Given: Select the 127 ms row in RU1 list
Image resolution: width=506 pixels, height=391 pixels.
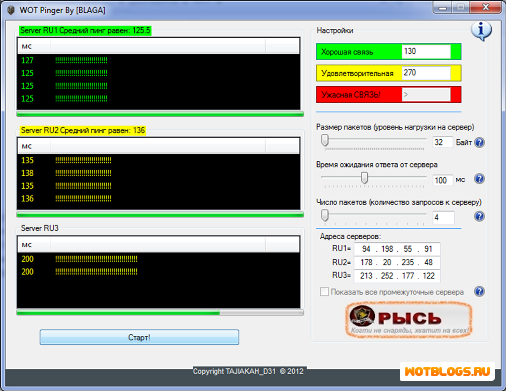Looking at the screenshot, I should pos(159,60).
